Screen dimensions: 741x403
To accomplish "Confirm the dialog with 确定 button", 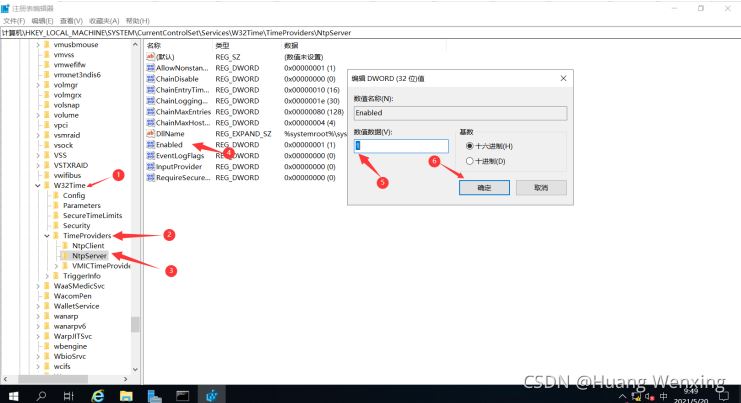I will click(x=484, y=188).
